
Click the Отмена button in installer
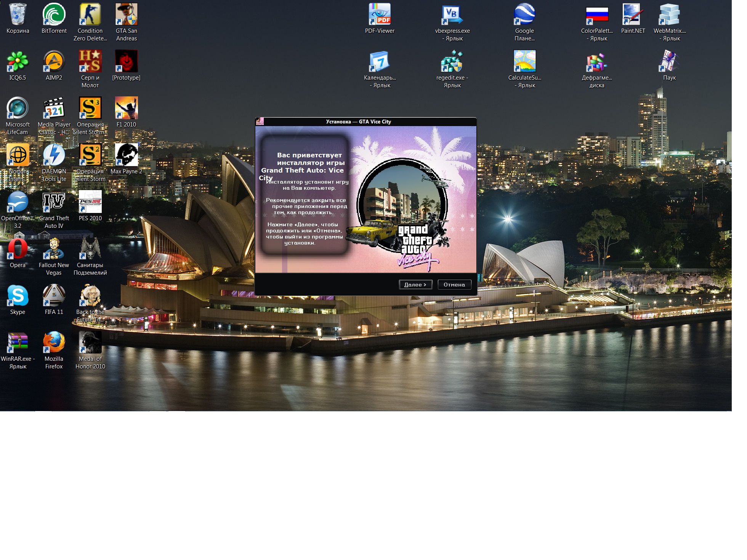[x=454, y=285]
